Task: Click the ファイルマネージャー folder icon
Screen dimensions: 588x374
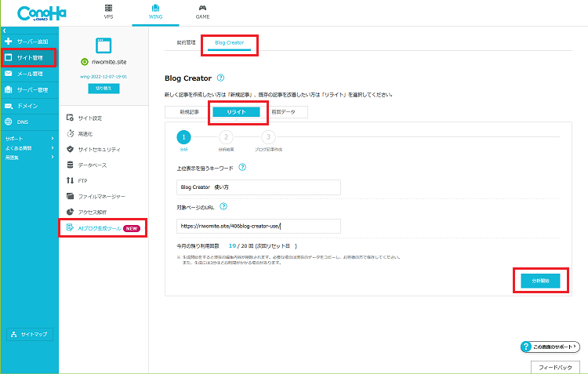Action: [x=70, y=196]
